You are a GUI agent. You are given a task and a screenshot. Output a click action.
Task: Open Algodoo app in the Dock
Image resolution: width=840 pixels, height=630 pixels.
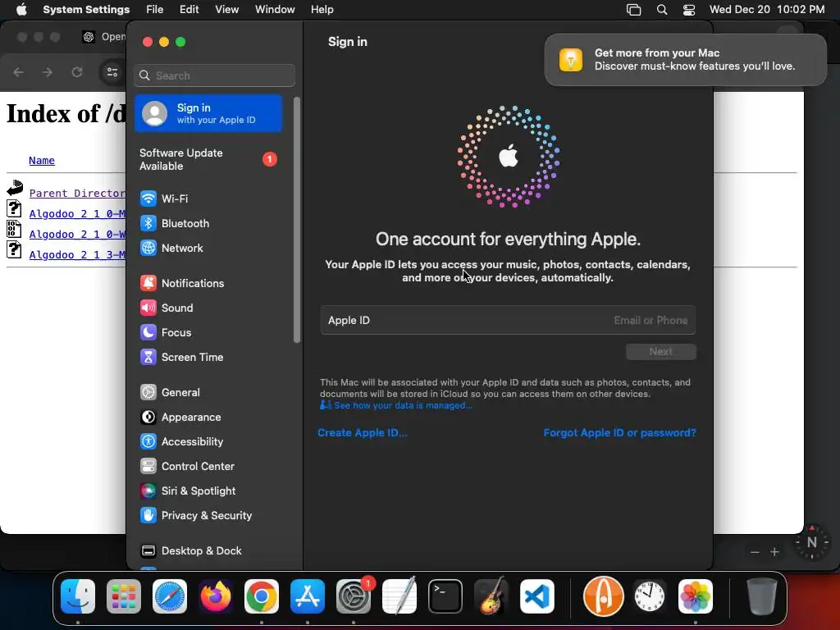[603, 596]
